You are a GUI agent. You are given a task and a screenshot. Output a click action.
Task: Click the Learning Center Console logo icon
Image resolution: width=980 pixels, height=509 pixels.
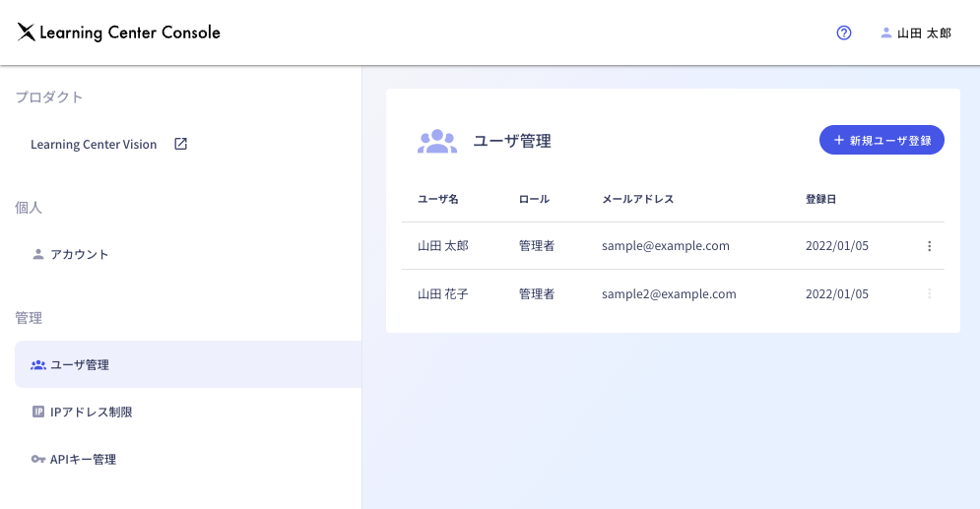(x=26, y=32)
